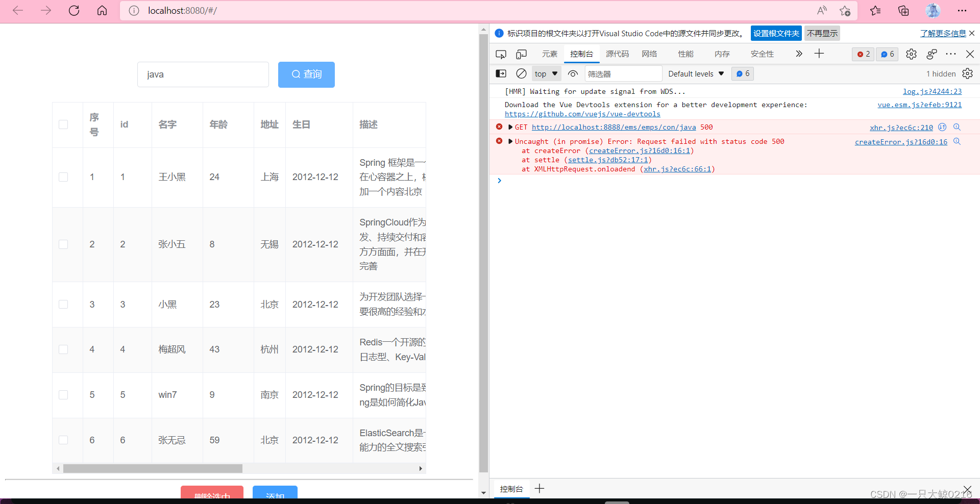Toggle device emulation mode
980x504 pixels.
click(x=521, y=54)
